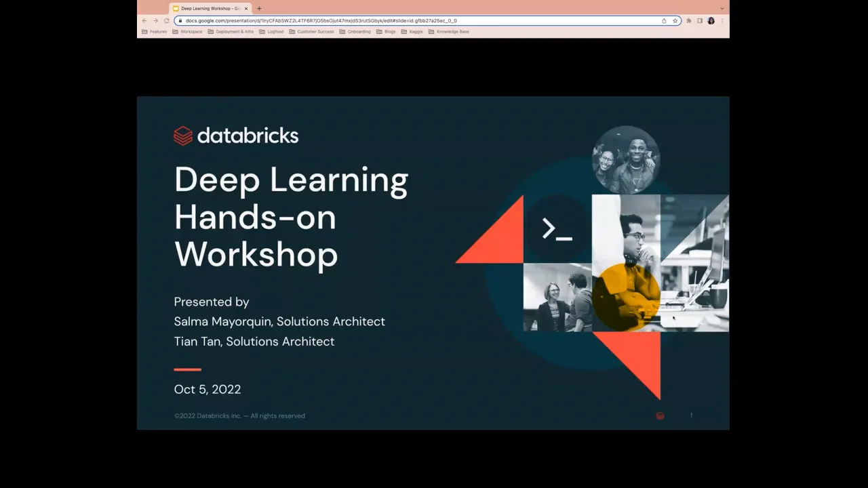The height and width of the screenshot is (488, 868).
Task: Click the date Oct 5, 2022
Action: 208,389
